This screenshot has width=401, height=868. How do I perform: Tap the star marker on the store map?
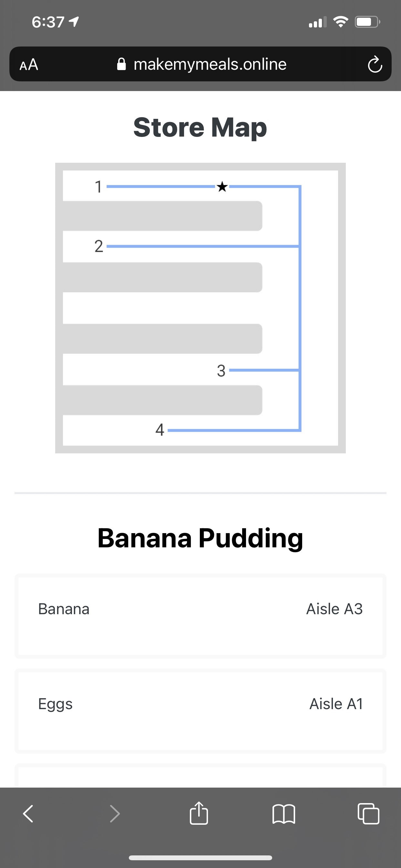pos(222,186)
